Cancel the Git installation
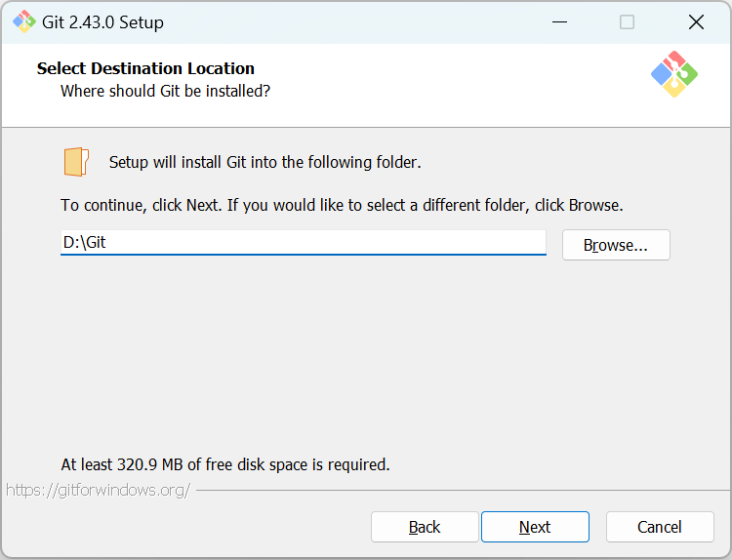Image resolution: width=732 pixels, height=560 pixels. (660, 527)
